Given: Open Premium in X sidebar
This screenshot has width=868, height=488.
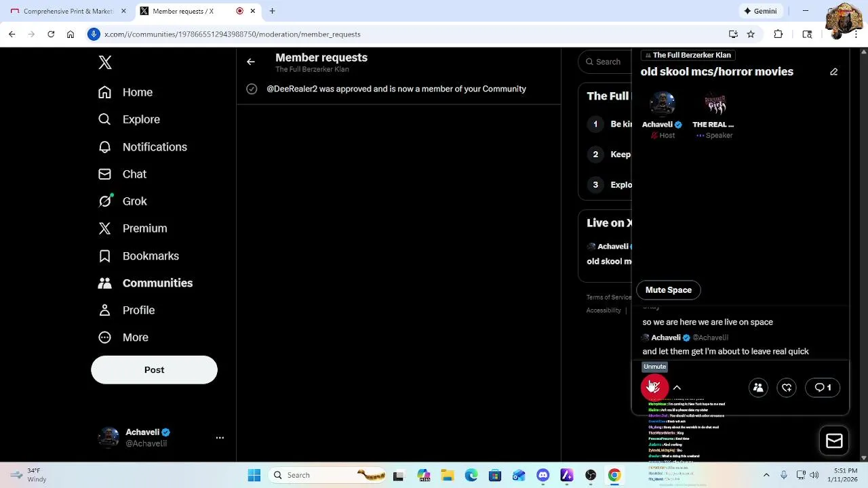Looking at the screenshot, I should 132,228.
